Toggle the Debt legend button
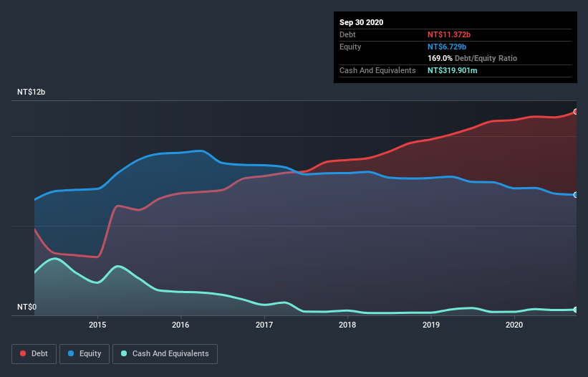Screen dimensions: 588x377 point(34,354)
